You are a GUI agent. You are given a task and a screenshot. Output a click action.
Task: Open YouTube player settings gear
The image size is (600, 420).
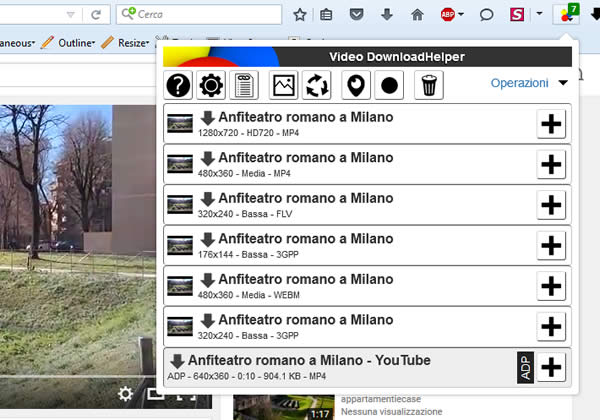tap(125, 394)
